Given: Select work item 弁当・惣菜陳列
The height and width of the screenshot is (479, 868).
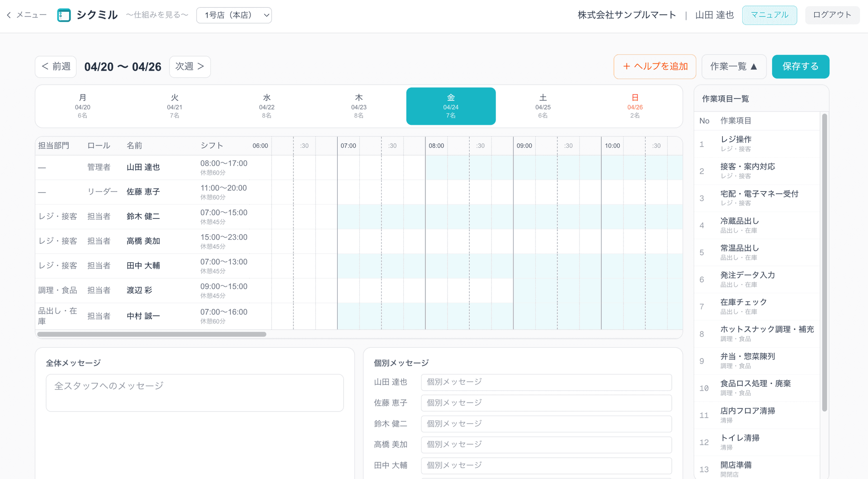Looking at the screenshot, I should point(757,361).
